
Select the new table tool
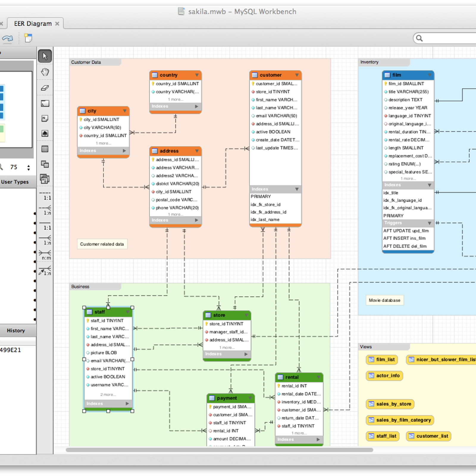[45, 149]
